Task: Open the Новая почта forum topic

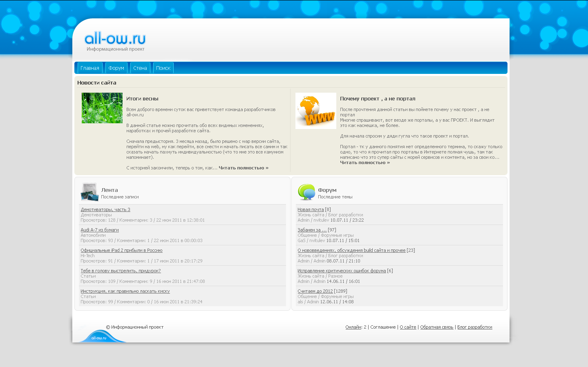Action: (x=311, y=209)
